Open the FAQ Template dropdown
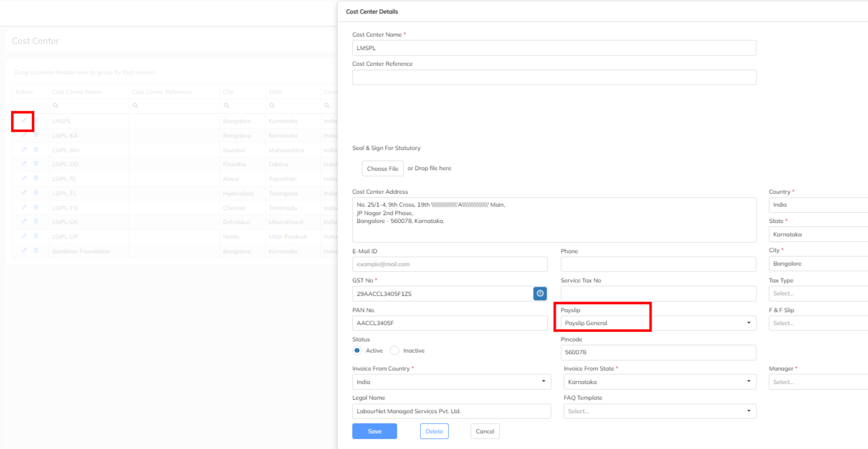Image resolution: width=868 pixels, height=449 pixels. point(659,411)
